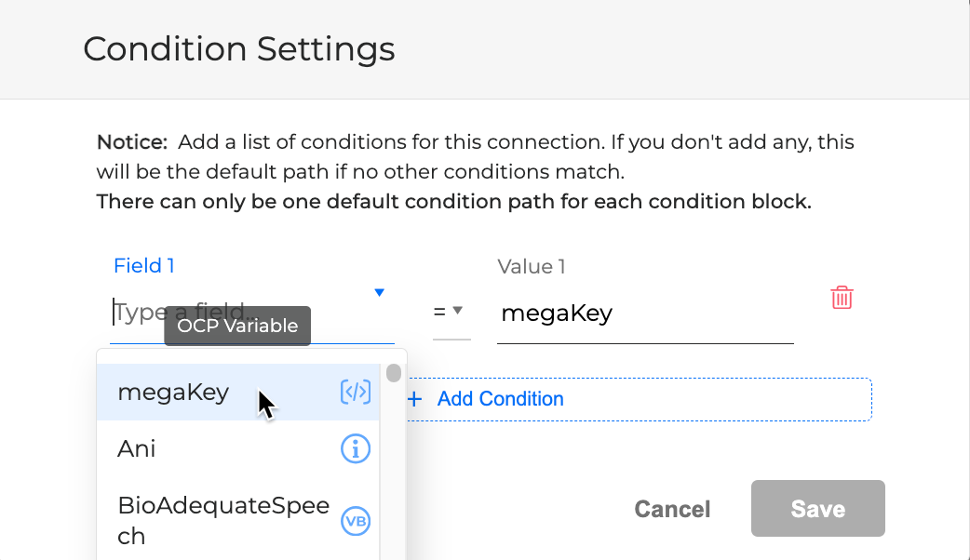Click the VB icon beside BioAdequateSpeech
Image resolution: width=970 pixels, height=560 pixels.
pyautogui.click(x=356, y=521)
